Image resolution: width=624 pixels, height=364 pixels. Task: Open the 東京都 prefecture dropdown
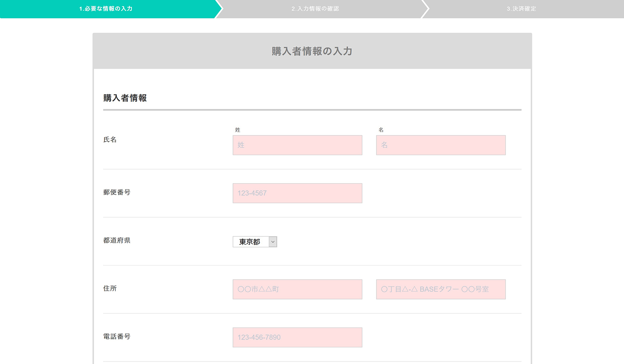[250, 242]
